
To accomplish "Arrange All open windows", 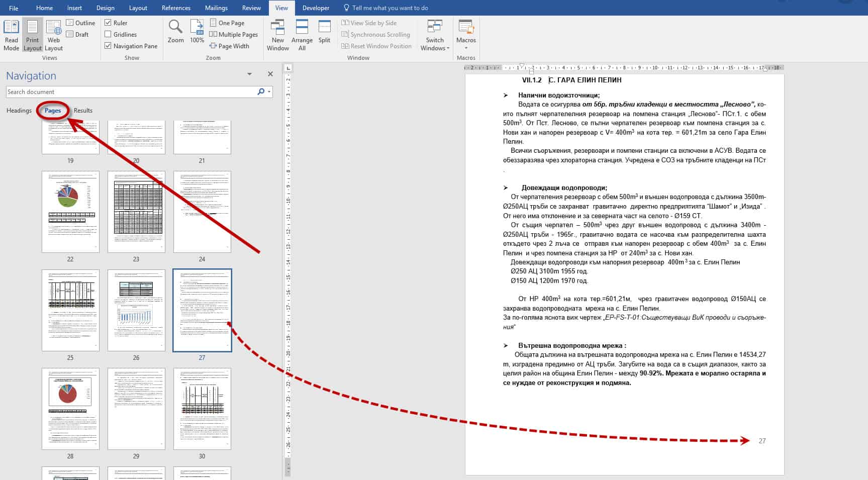I will (302, 35).
